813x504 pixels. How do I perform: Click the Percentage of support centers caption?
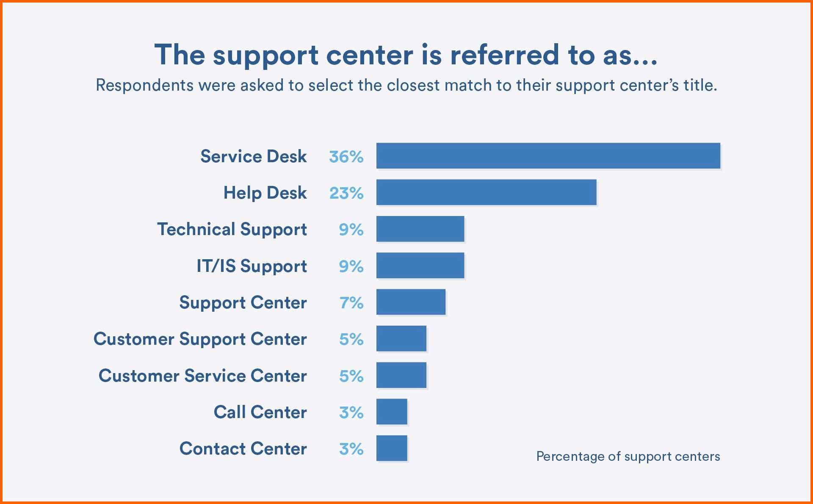[628, 457]
